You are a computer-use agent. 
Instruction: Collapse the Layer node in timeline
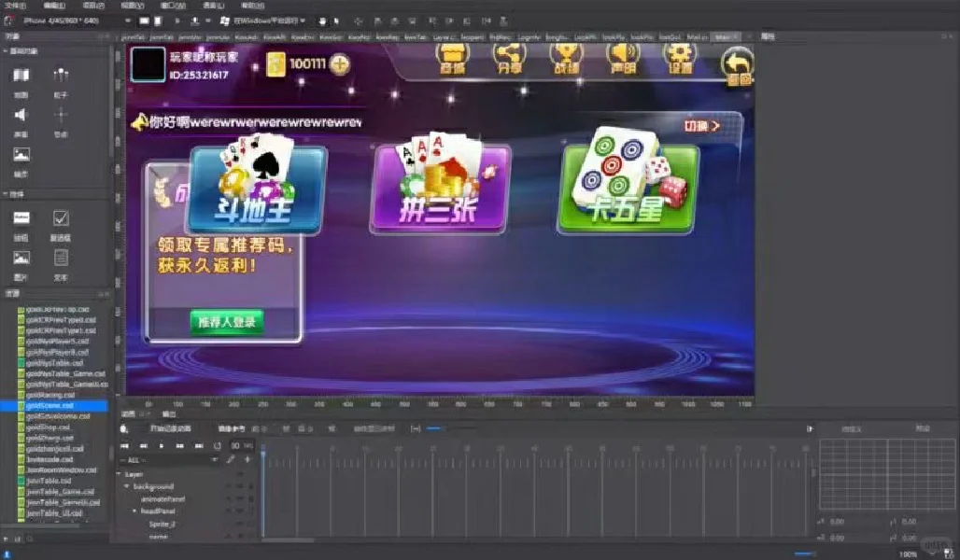pyautogui.click(x=120, y=474)
